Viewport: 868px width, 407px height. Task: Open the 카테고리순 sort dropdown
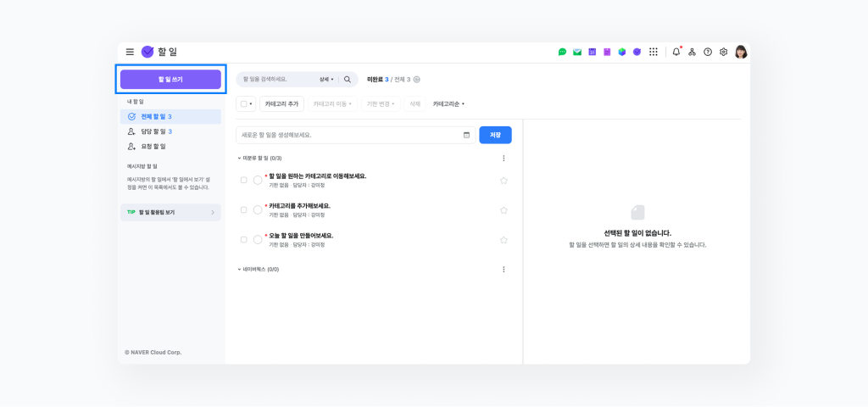448,104
